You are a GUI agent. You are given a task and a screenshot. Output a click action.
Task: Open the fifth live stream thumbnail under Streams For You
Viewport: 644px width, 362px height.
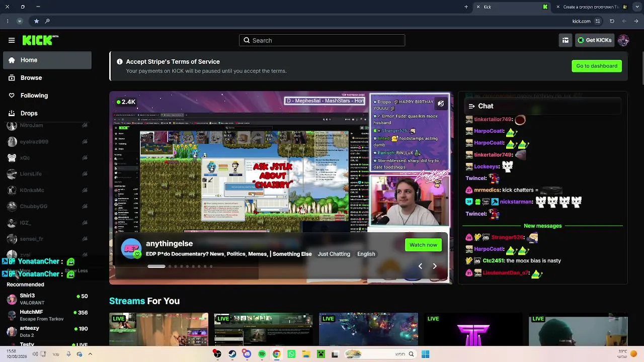(x=578, y=329)
